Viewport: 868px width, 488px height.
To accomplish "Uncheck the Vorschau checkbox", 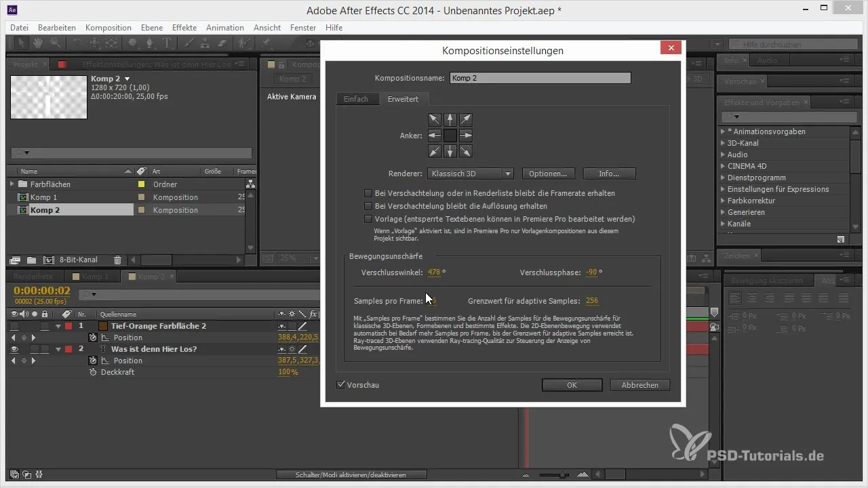I will point(340,385).
